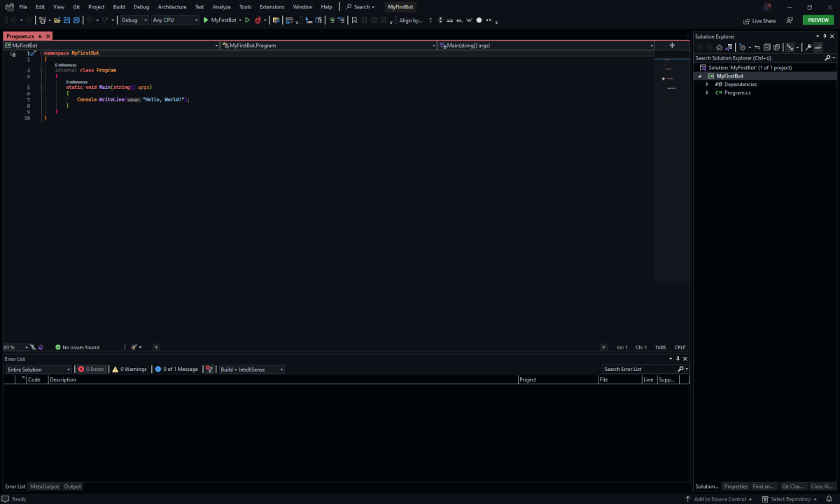Click the Undo icon in toolbar

tap(88, 20)
